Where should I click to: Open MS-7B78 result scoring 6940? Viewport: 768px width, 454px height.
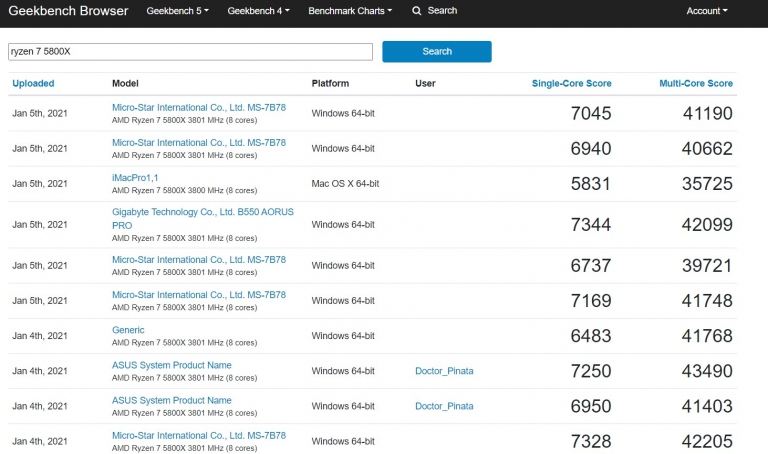[x=199, y=143]
